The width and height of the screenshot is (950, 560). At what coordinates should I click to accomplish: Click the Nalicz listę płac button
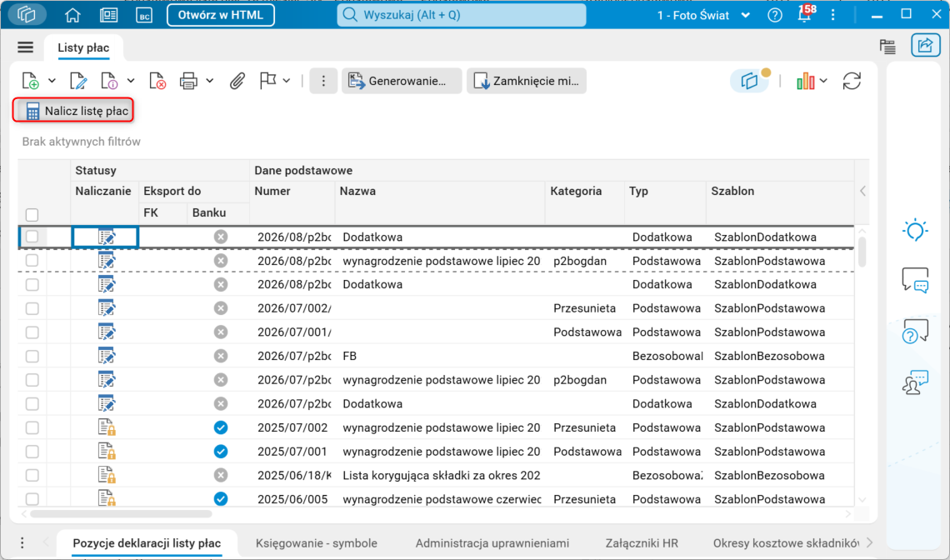(73, 111)
